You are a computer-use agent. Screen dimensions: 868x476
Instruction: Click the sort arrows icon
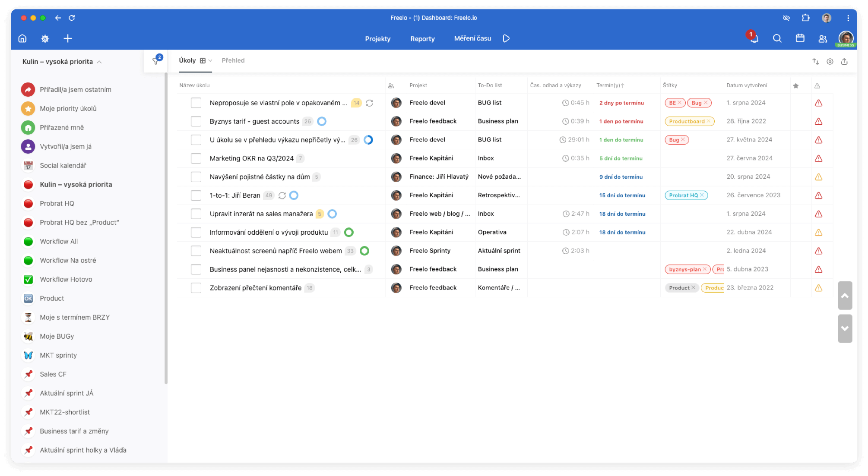[x=815, y=61]
